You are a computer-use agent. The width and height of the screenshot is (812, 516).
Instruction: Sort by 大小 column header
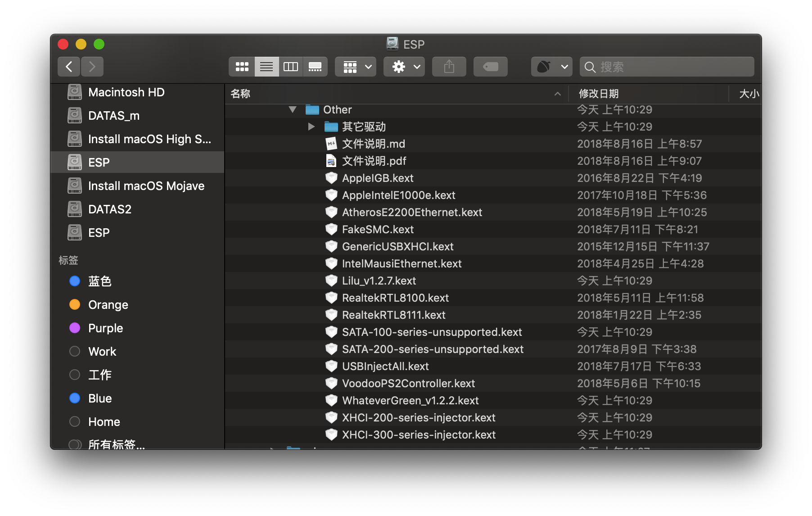[x=745, y=94]
